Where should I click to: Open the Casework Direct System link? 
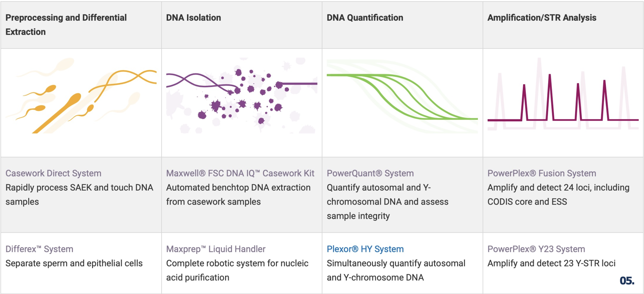53,173
